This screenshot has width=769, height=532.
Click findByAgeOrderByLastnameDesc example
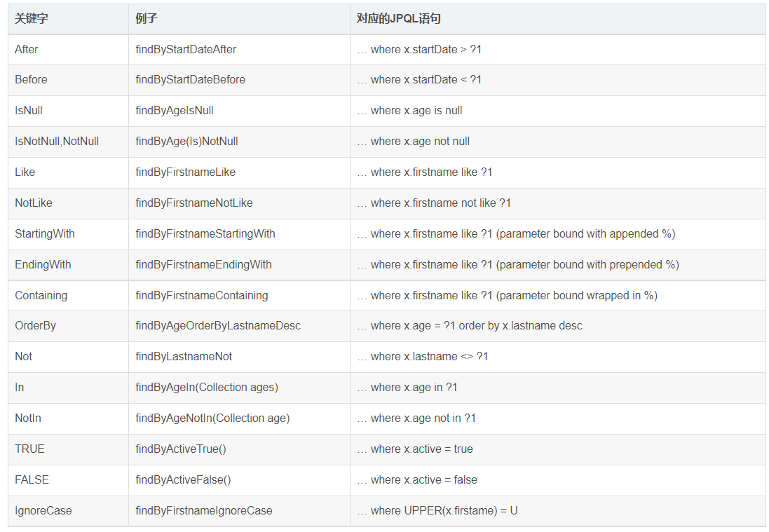click(218, 326)
